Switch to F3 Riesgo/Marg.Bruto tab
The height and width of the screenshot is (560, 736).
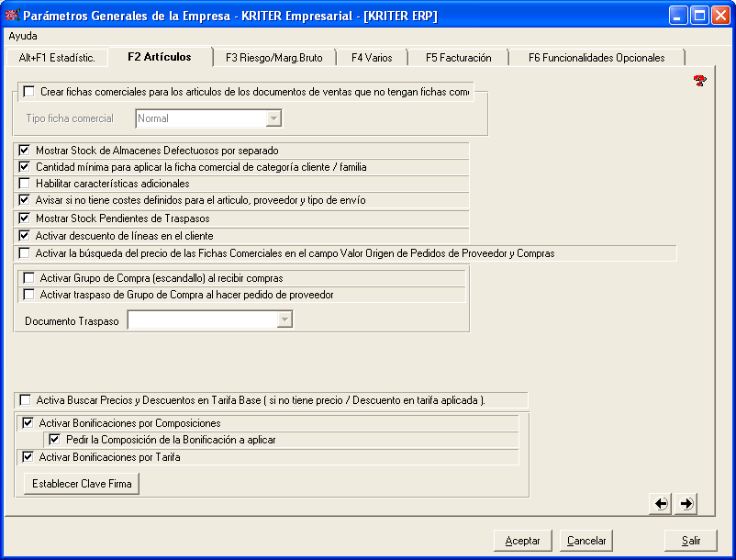click(x=274, y=57)
